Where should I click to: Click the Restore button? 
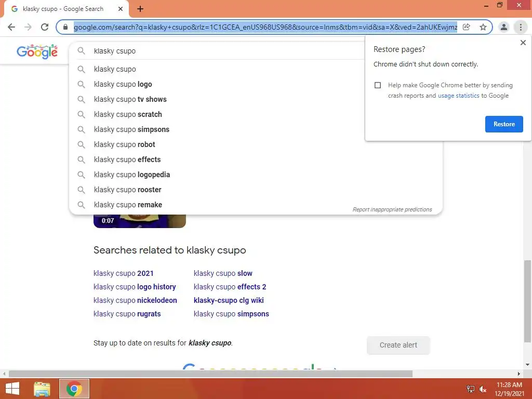click(x=504, y=124)
